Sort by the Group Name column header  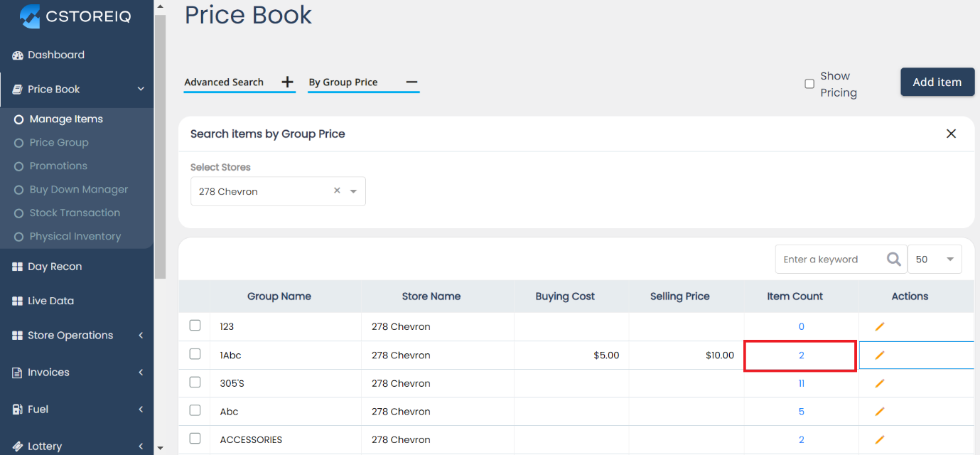tap(279, 296)
